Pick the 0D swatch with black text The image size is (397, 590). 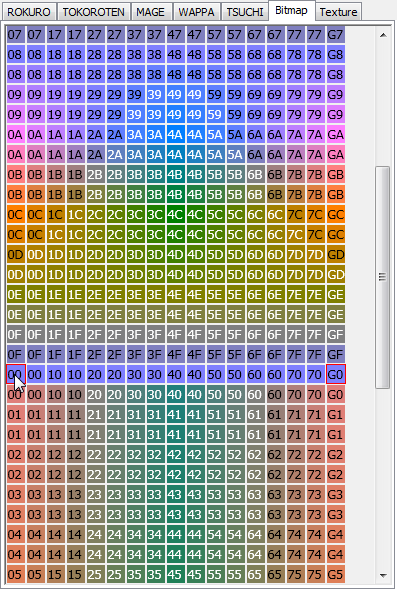(x=16, y=255)
